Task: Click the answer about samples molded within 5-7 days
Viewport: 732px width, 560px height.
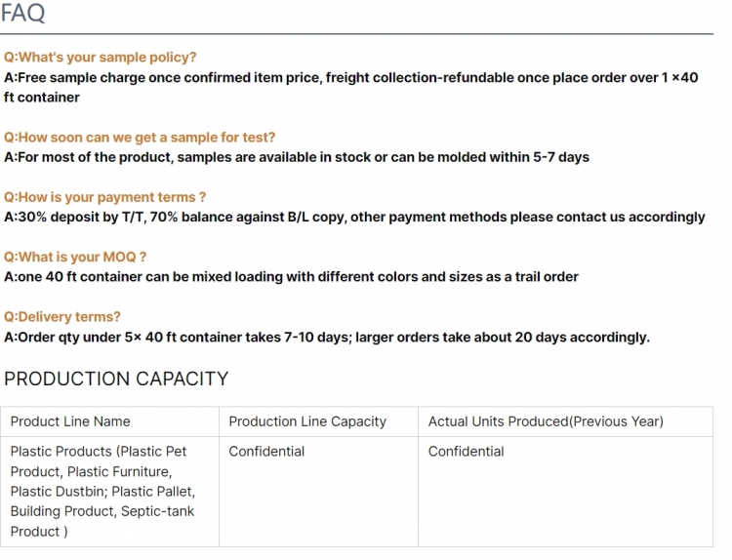Action: click(297, 157)
